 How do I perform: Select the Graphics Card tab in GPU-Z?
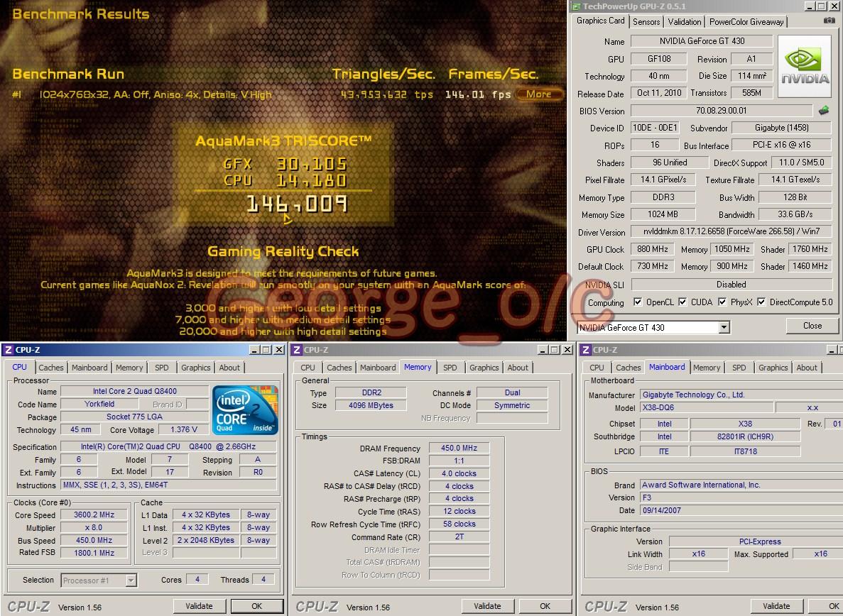point(601,21)
